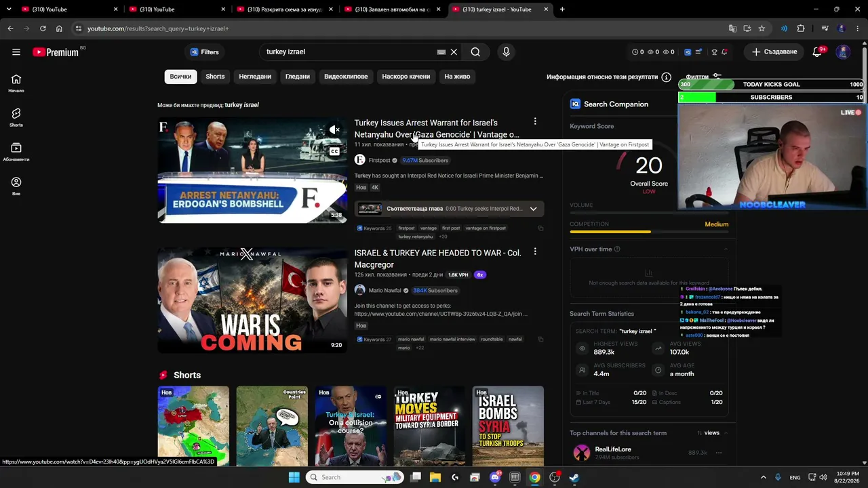Screen dimensions: 868x488
Task: Show the +22 more Mario Nawfal keywords
Action: click(x=419, y=348)
